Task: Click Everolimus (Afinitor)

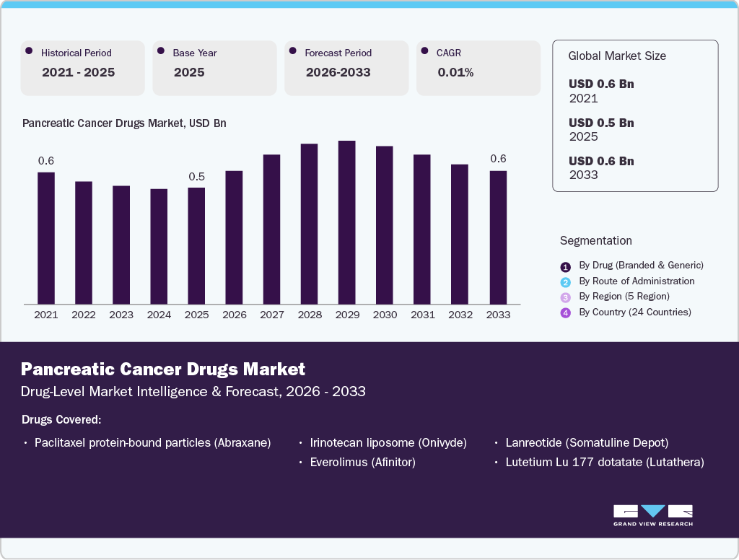Action: coord(362,463)
